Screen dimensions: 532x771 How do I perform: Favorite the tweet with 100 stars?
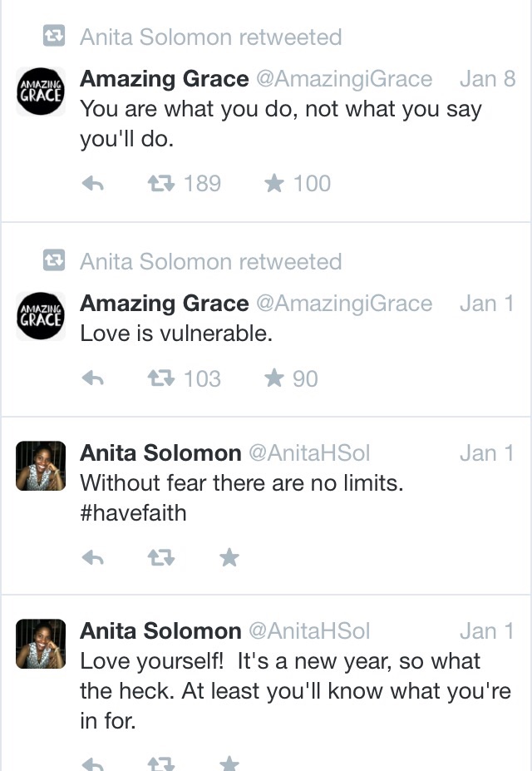tap(274, 184)
